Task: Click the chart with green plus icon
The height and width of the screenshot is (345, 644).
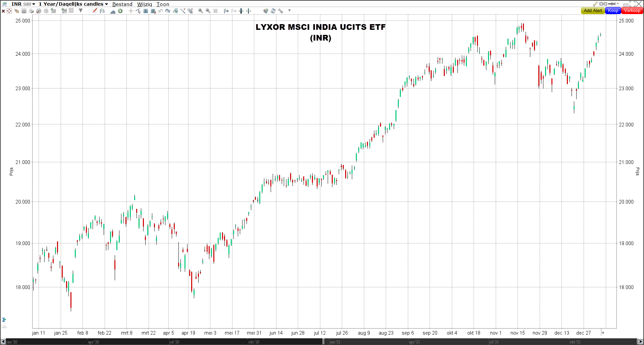Action: pos(64,11)
